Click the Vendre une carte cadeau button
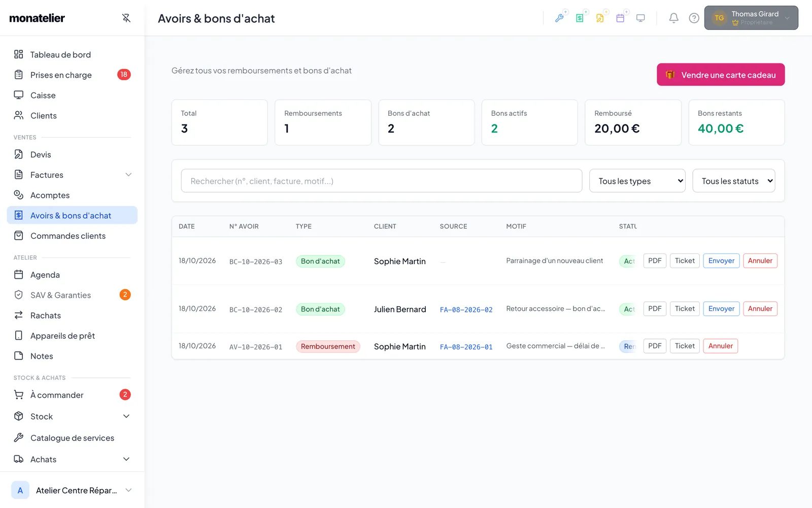The height and width of the screenshot is (508, 812). pyautogui.click(x=721, y=75)
